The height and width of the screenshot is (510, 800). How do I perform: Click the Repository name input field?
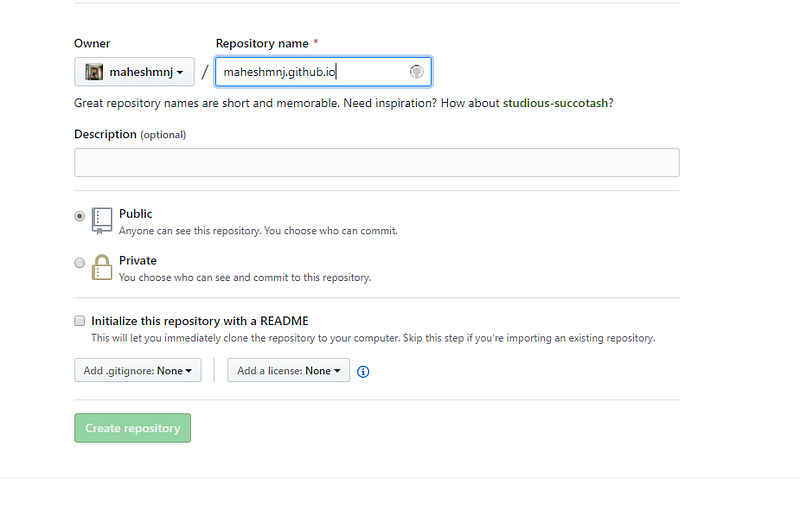coord(323,72)
